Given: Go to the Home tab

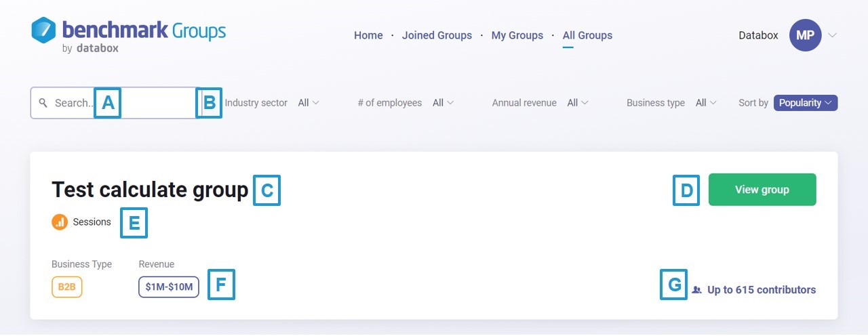Looking at the screenshot, I should pos(368,35).
